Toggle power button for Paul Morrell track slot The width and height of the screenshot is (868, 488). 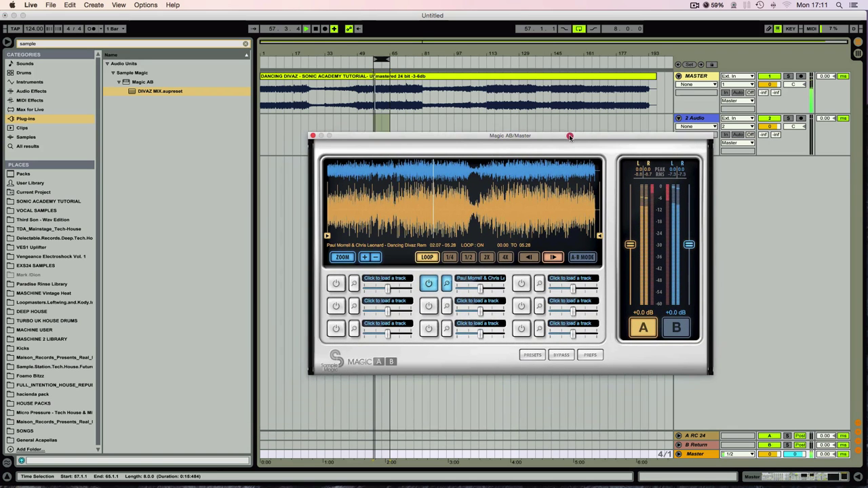pyautogui.click(x=429, y=283)
